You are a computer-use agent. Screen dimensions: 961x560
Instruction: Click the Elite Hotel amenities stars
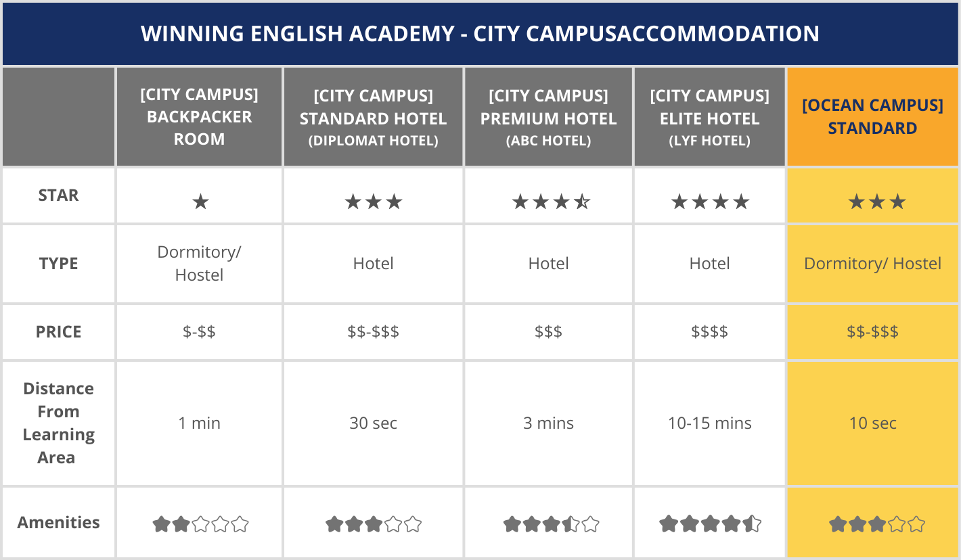pos(710,524)
